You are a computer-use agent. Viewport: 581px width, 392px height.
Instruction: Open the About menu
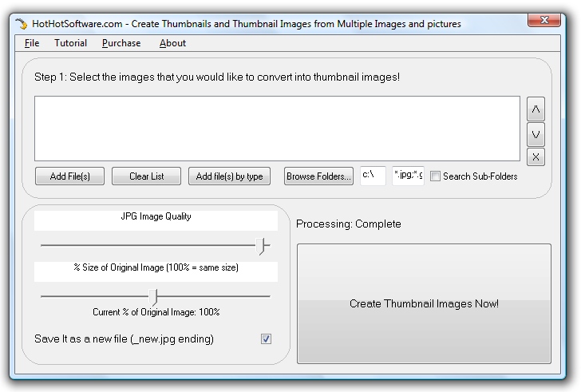(172, 43)
